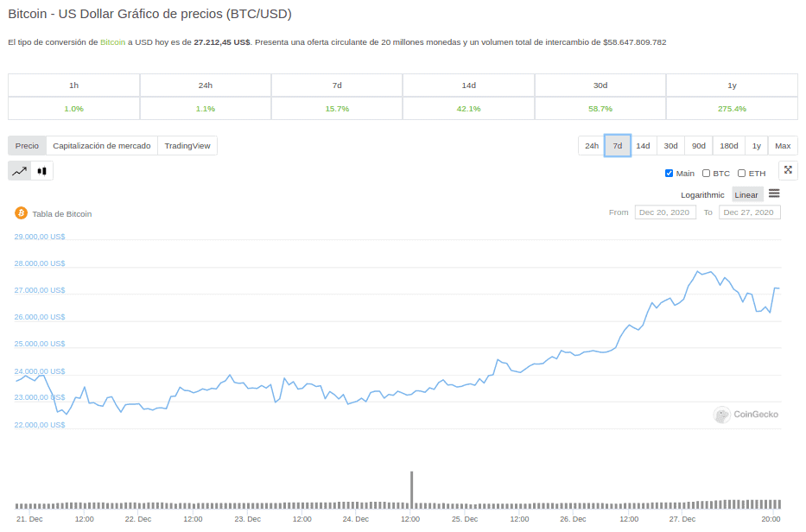
Task: Click the orange Bitcoin logo icon
Action: click(x=21, y=212)
